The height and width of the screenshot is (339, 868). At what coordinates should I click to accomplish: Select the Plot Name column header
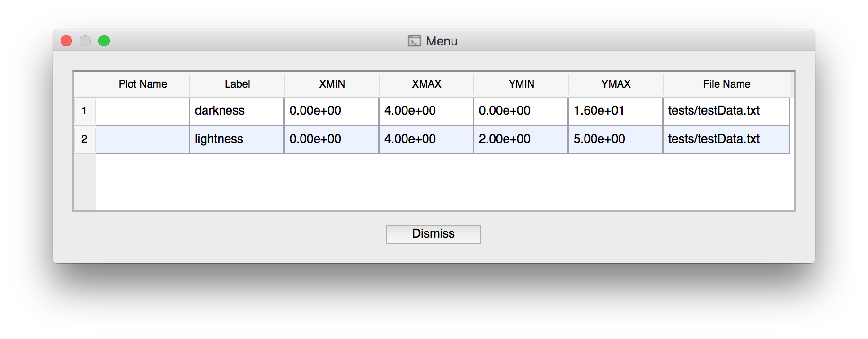click(x=142, y=84)
